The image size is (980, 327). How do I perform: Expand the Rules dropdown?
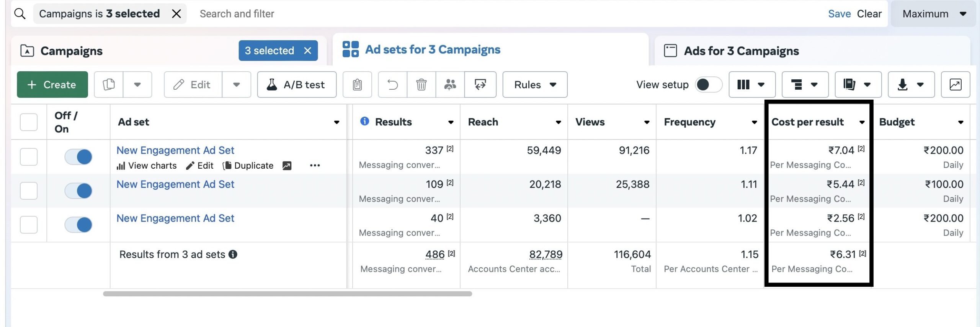pyautogui.click(x=534, y=84)
